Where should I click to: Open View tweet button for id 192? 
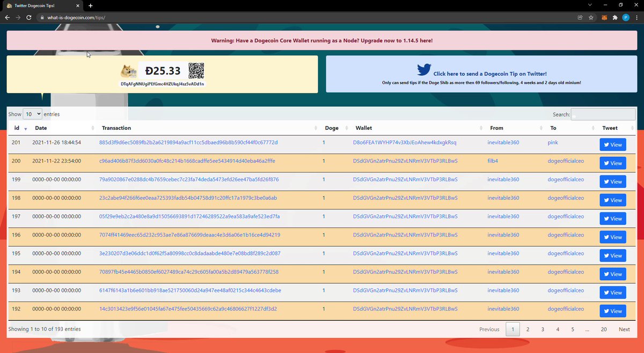(613, 311)
